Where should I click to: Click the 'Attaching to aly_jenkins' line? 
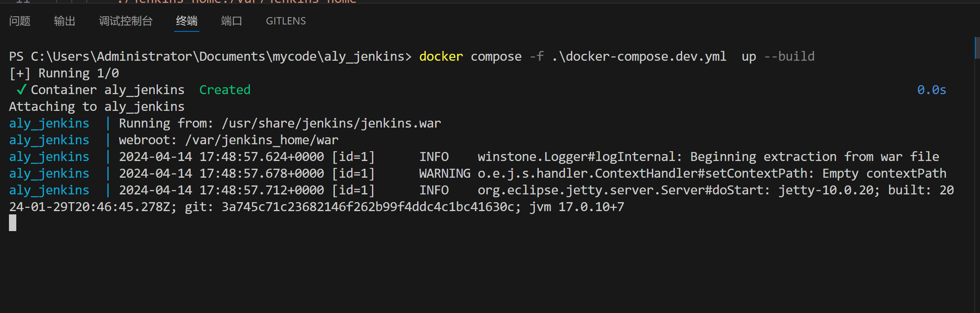tap(97, 106)
